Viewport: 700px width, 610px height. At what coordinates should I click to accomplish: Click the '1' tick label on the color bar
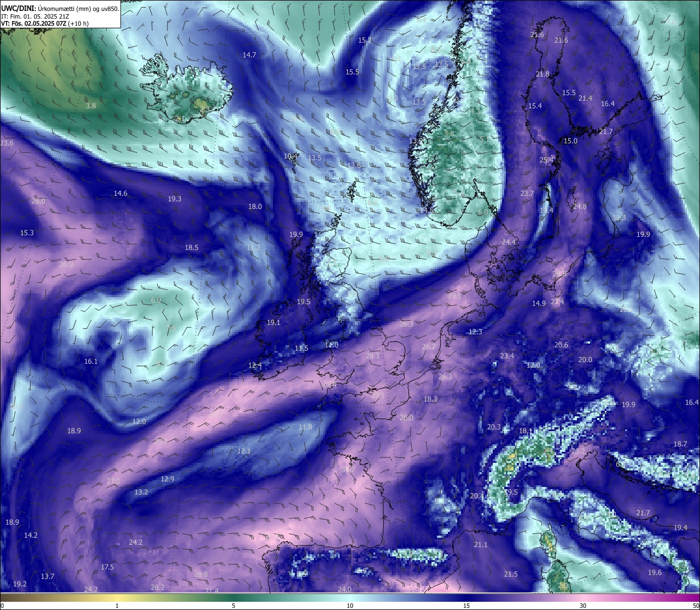click(x=116, y=606)
